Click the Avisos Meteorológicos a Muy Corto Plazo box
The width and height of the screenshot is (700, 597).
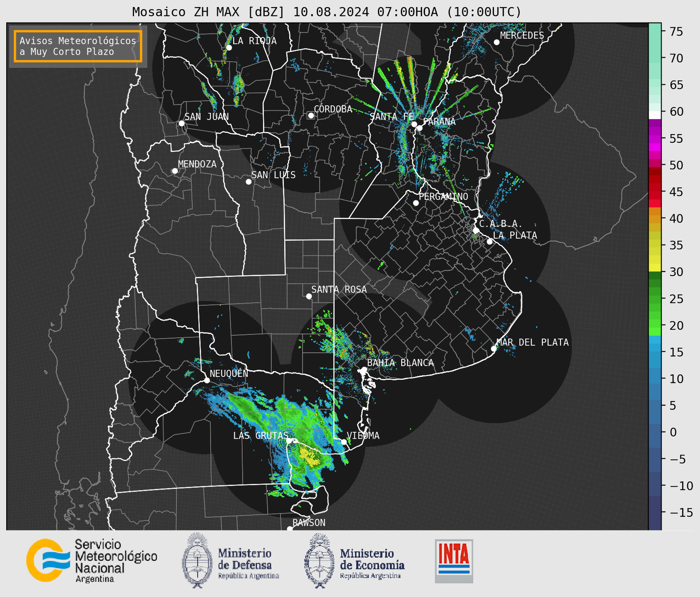tap(78, 46)
